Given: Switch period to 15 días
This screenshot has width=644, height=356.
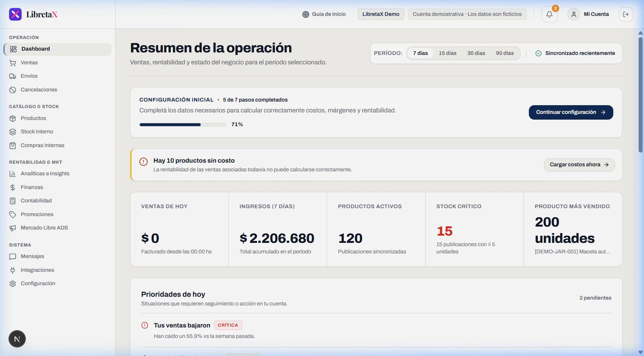Looking at the screenshot, I should pyautogui.click(x=447, y=53).
